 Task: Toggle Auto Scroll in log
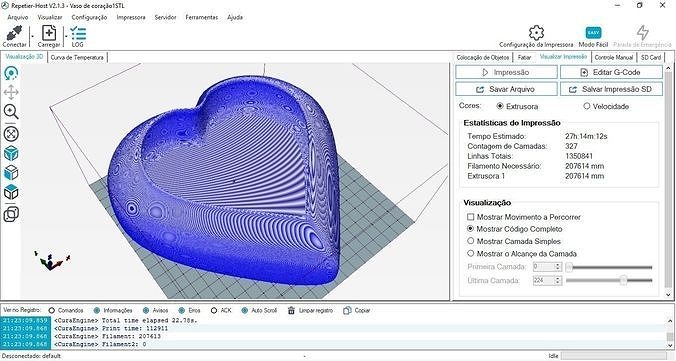click(x=244, y=310)
